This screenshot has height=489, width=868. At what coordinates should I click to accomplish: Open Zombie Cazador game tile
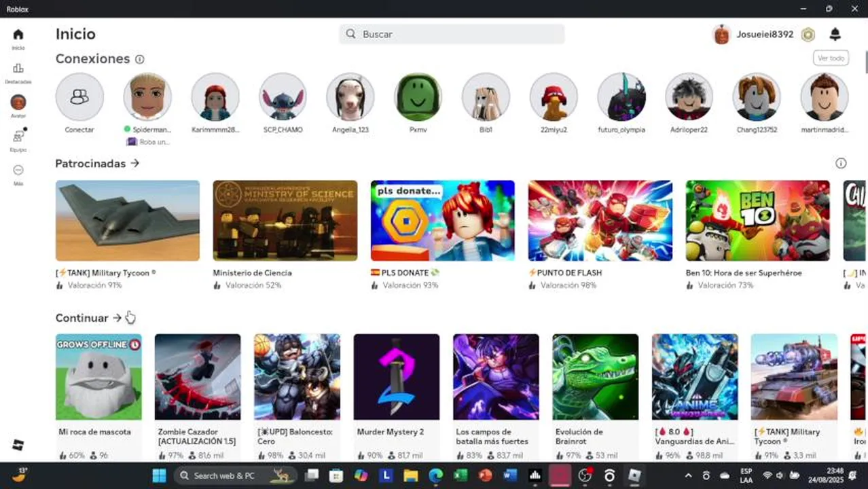tap(198, 377)
